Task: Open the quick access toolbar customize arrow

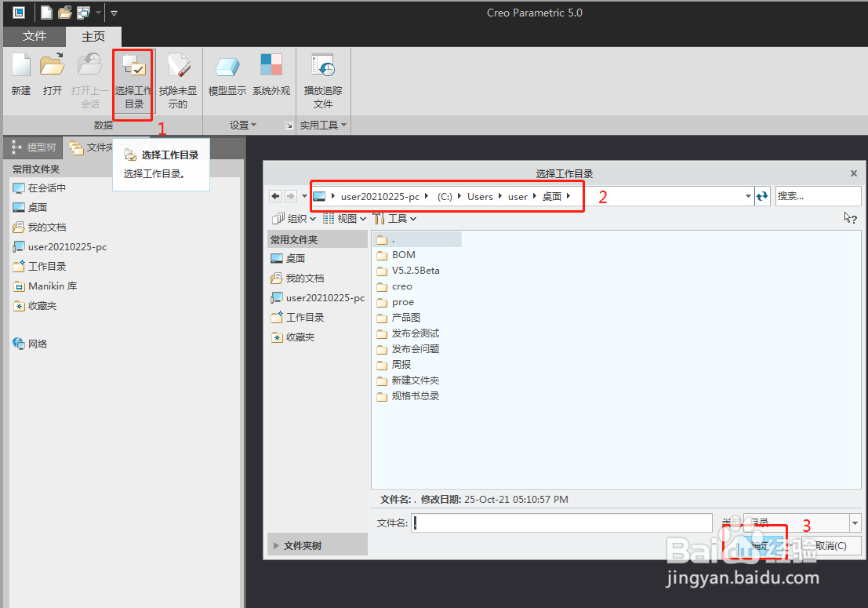Action: coord(114,13)
